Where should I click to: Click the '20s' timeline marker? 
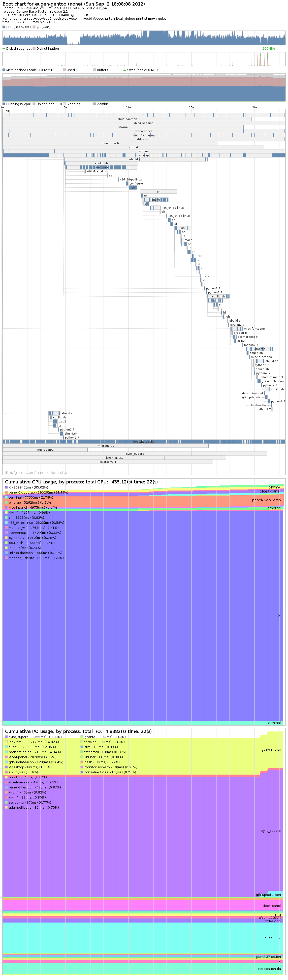[254, 107]
